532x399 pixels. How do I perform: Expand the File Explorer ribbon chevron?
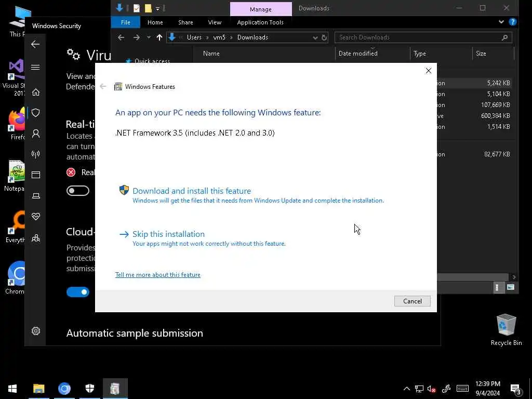(501, 22)
